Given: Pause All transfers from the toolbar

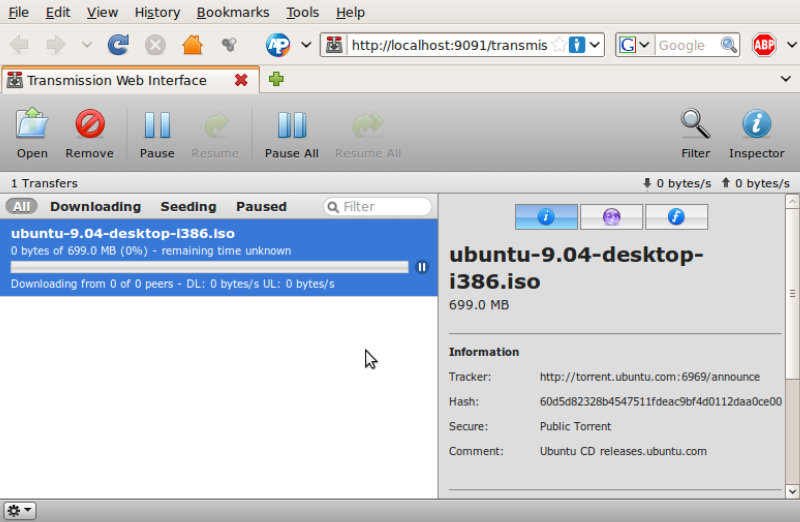Looking at the screenshot, I should (x=292, y=125).
